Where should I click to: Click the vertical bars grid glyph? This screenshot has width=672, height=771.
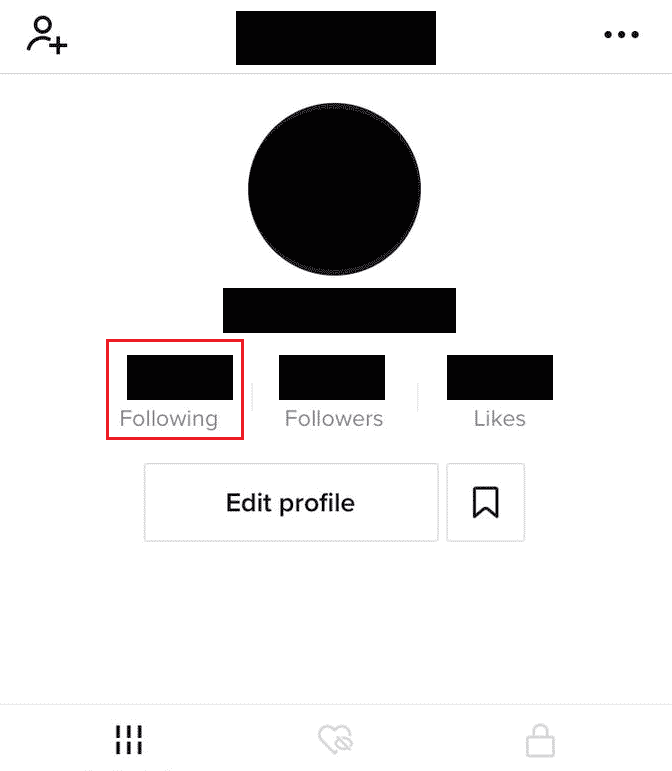tap(129, 739)
